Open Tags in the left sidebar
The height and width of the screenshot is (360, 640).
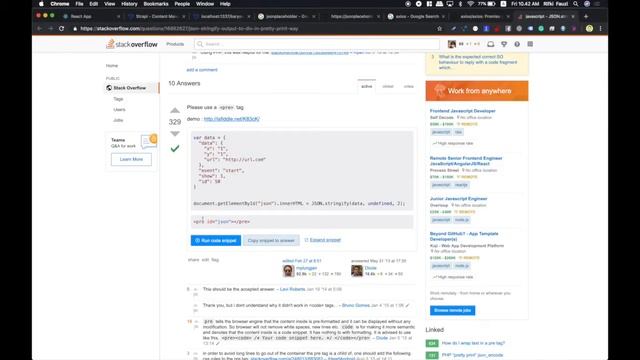pyautogui.click(x=118, y=99)
